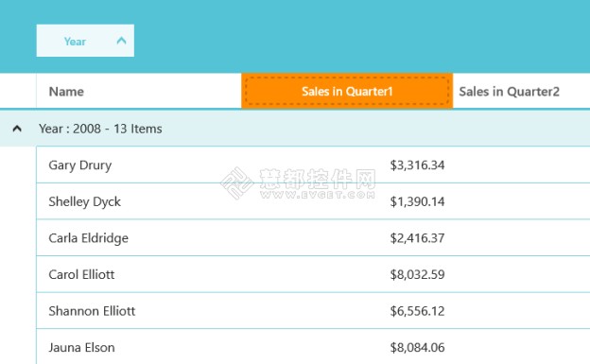Select the Year : 2008 group row

click(x=295, y=129)
